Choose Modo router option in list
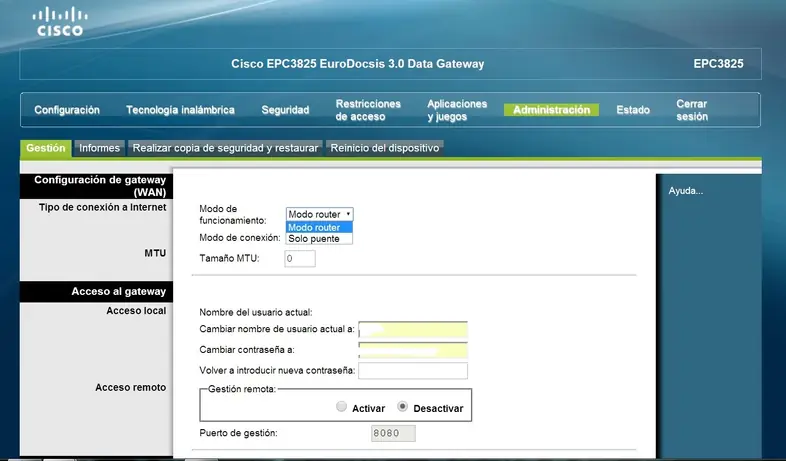786x461 pixels. (x=319, y=227)
